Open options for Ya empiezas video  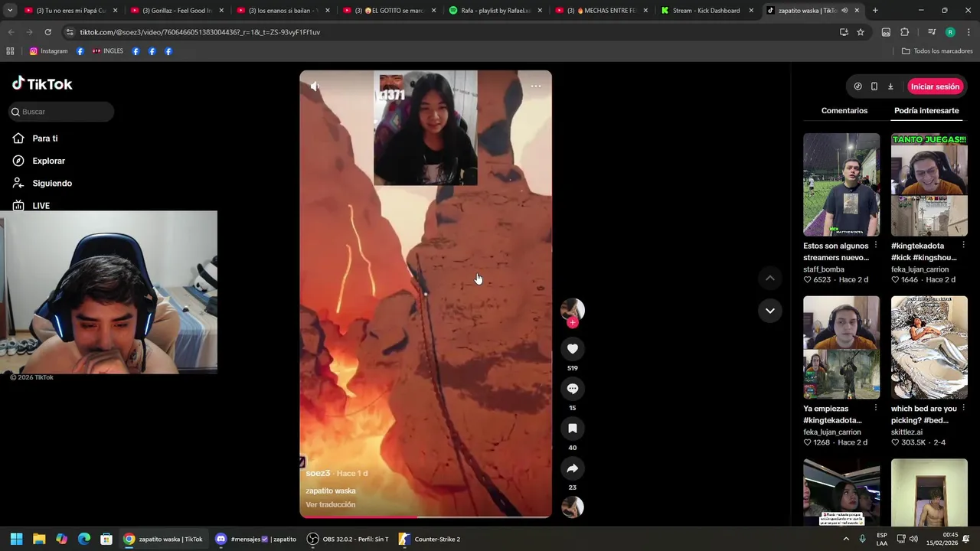coord(875,409)
